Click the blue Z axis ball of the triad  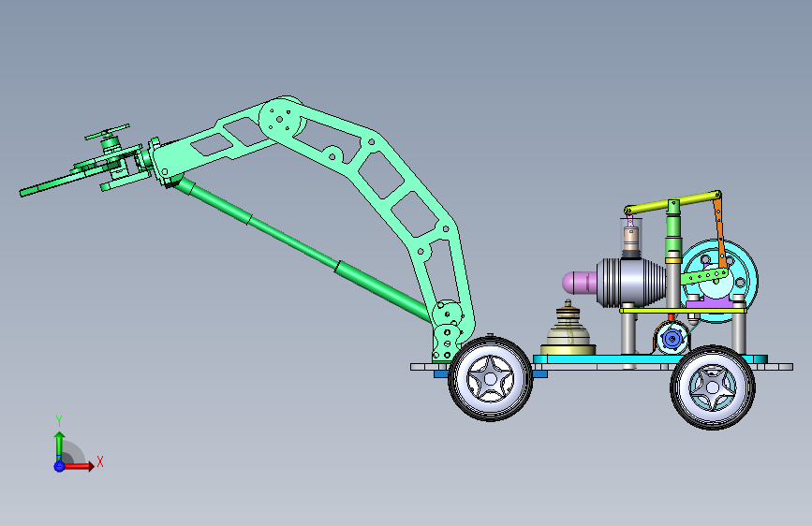[59, 466]
